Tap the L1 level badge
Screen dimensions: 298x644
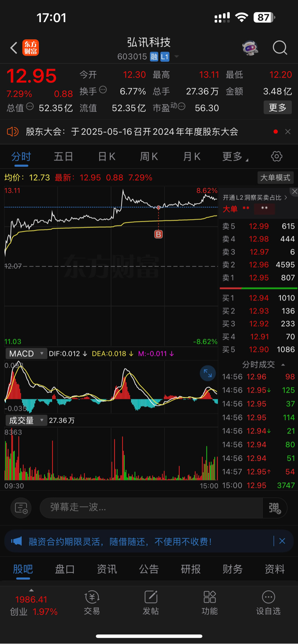coord(165,57)
